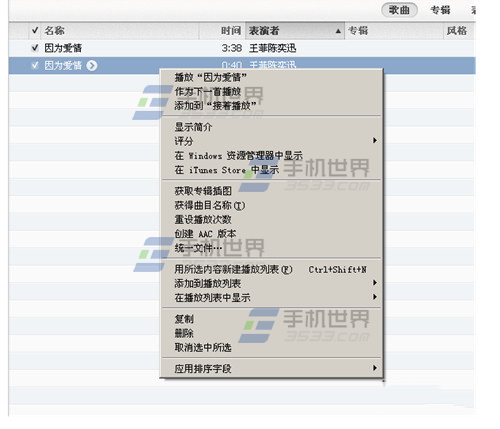Image resolution: width=500 pixels, height=429 pixels.
Task: Select 获得曲目名称 (T) menu item
Action: coord(271,205)
